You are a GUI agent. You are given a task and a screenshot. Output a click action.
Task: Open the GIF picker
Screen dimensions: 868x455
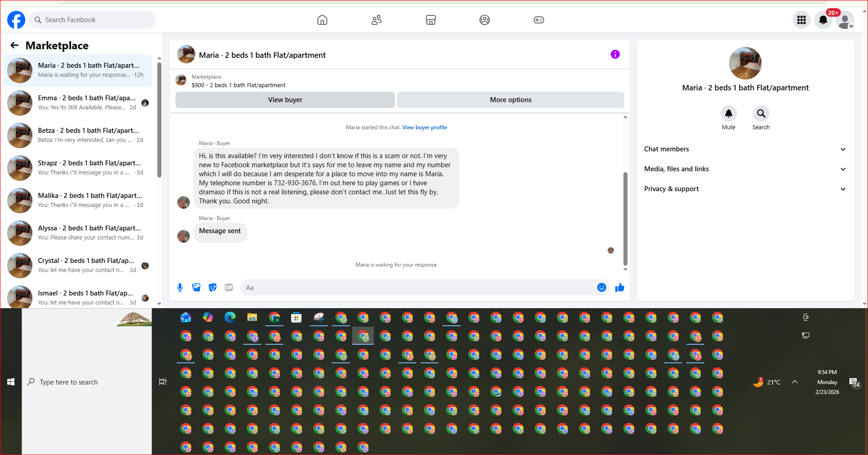click(229, 287)
